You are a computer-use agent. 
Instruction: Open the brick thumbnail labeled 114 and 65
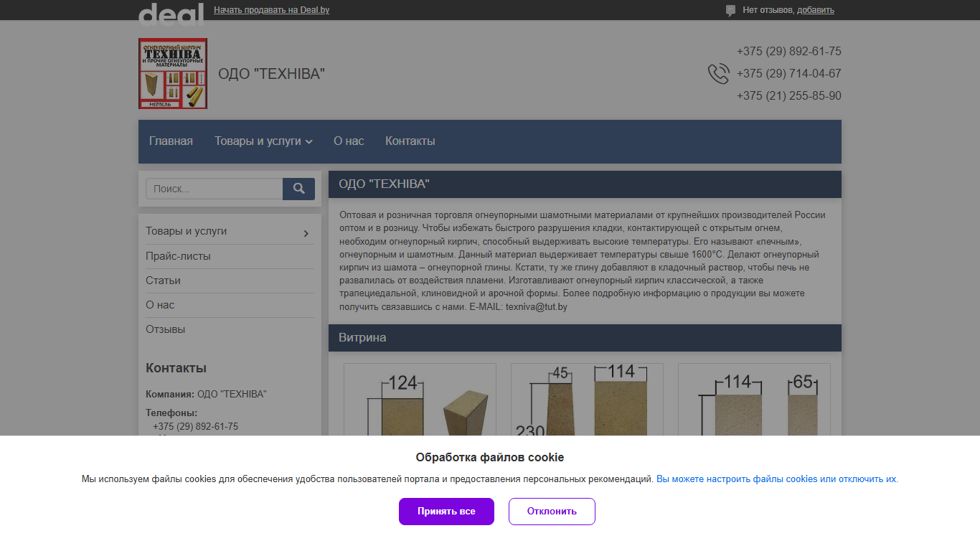tap(754, 400)
